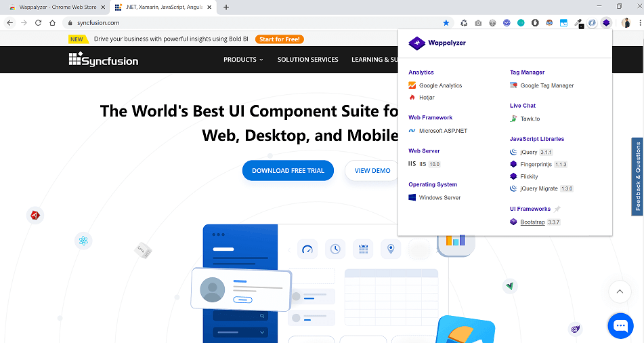Image resolution: width=644 pixels, height=343 pixels.
Task: Click the Windows Server logo icon
Action: pos(412,197)
